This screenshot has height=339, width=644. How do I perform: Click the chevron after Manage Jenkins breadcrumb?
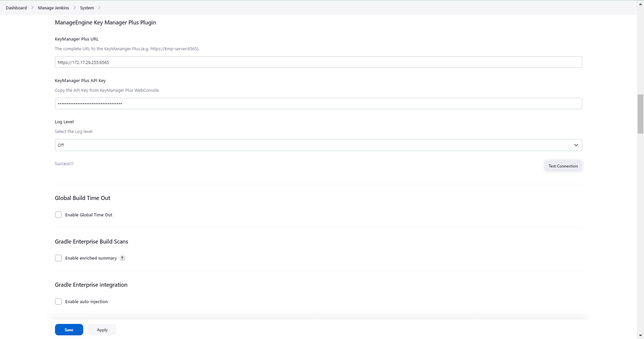coord(74,8)
